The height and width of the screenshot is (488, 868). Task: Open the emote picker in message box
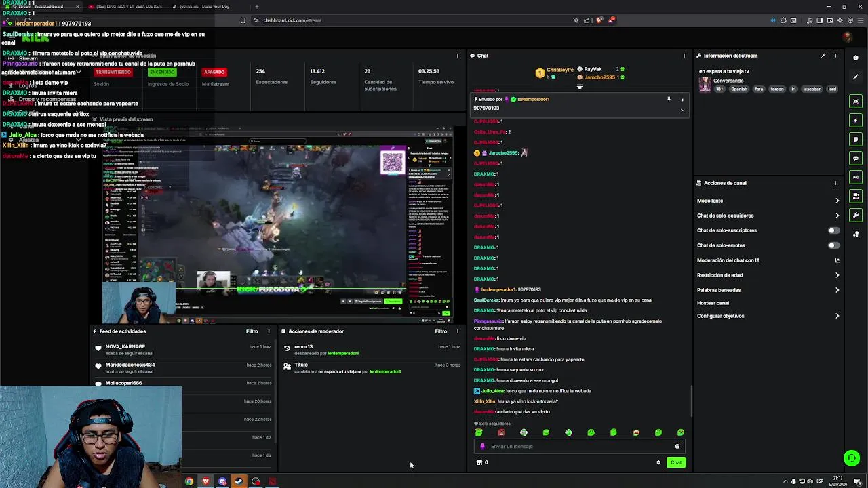click(677, 447)
